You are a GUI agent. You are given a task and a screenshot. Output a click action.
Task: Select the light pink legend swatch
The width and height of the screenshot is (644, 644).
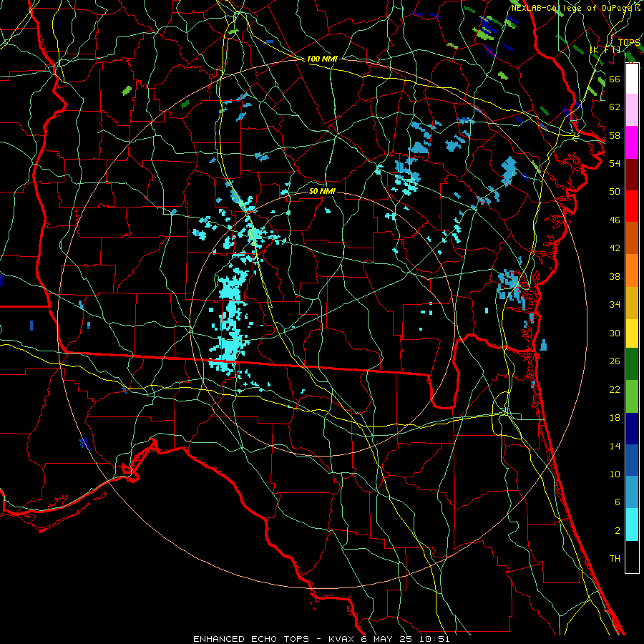point(632,110)
